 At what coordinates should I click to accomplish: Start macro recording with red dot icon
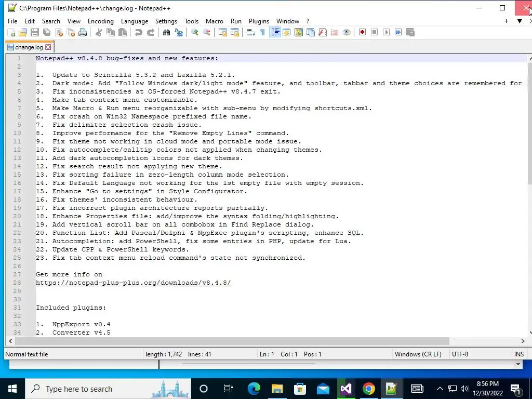tap(362, 33)
